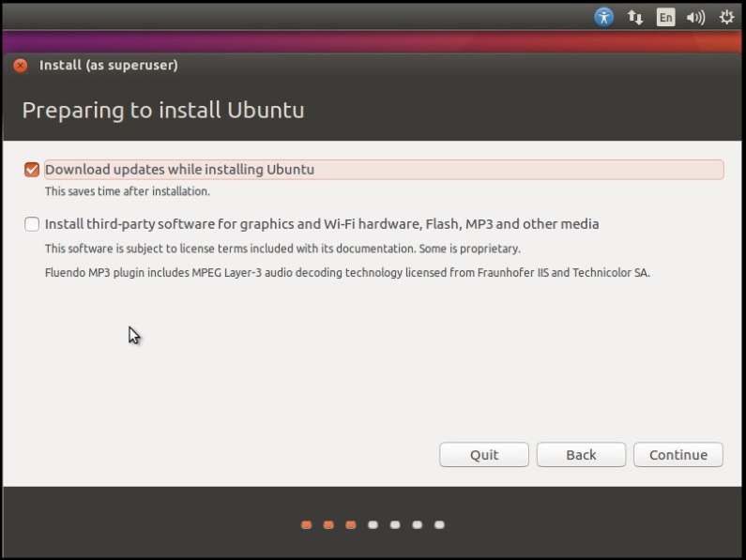The width and height of the screenshot is (746, 560).
Task: Open the En keyboard layout indicator
Action: 665,18
